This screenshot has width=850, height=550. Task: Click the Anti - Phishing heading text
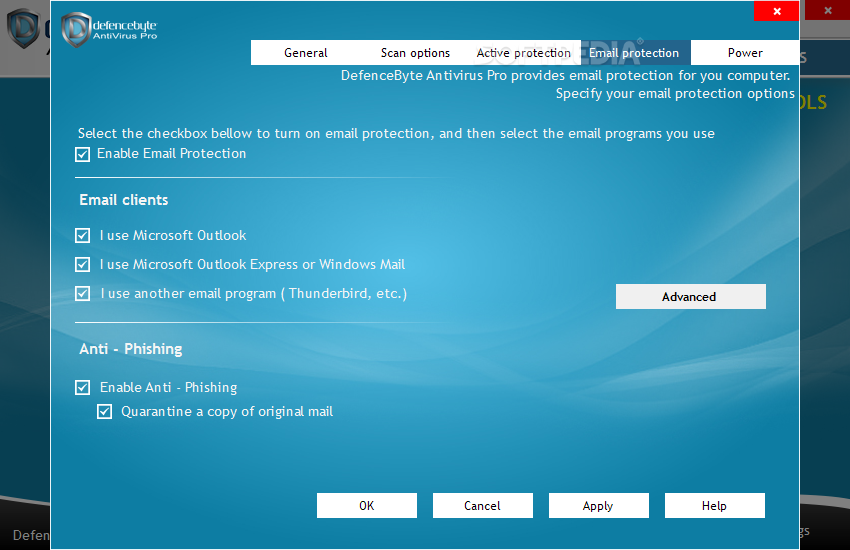tap(131, 349)
